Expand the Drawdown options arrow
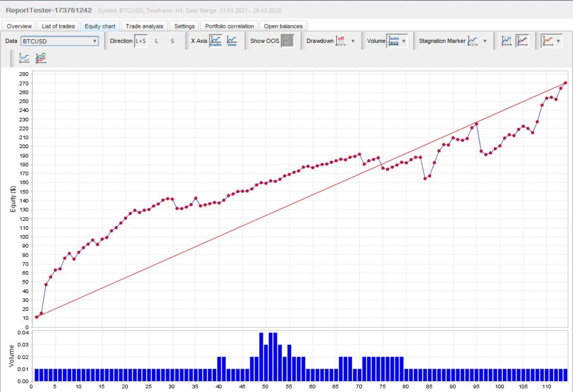Image resolution: width=573 pixels, height=392 pixels. [353, 41]
